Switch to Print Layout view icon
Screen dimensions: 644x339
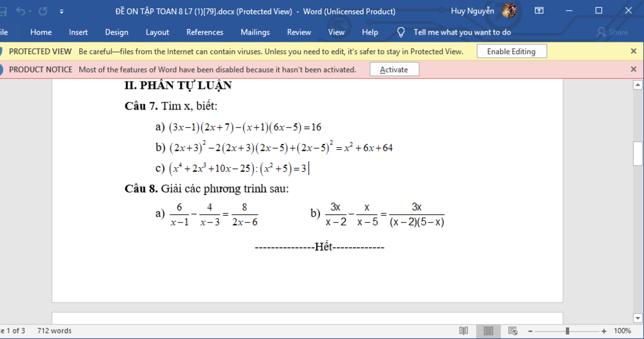(488, 331)
